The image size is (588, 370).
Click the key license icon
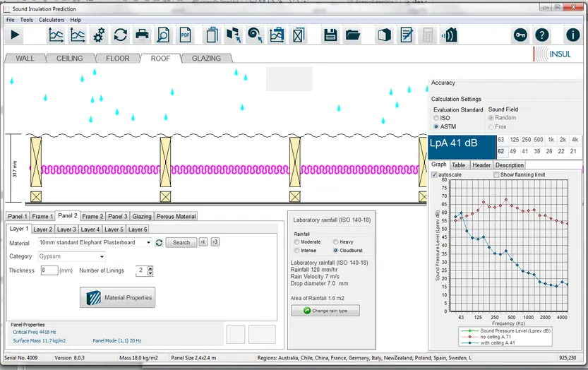pyautogui.click(x=520, y=35)
